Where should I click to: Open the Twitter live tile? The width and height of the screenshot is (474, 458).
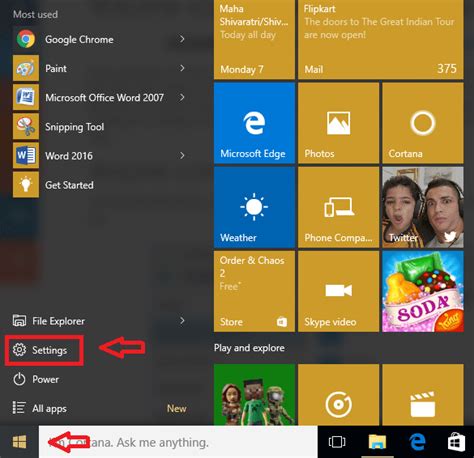[423, 207]
